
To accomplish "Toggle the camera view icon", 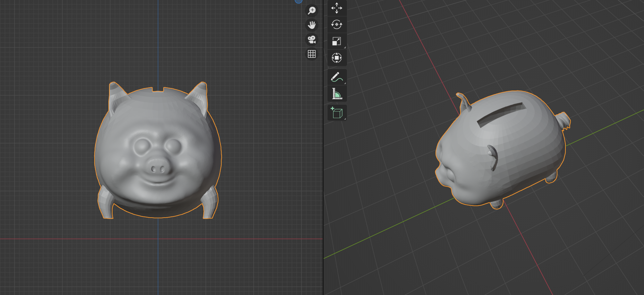I will (312, 39).
